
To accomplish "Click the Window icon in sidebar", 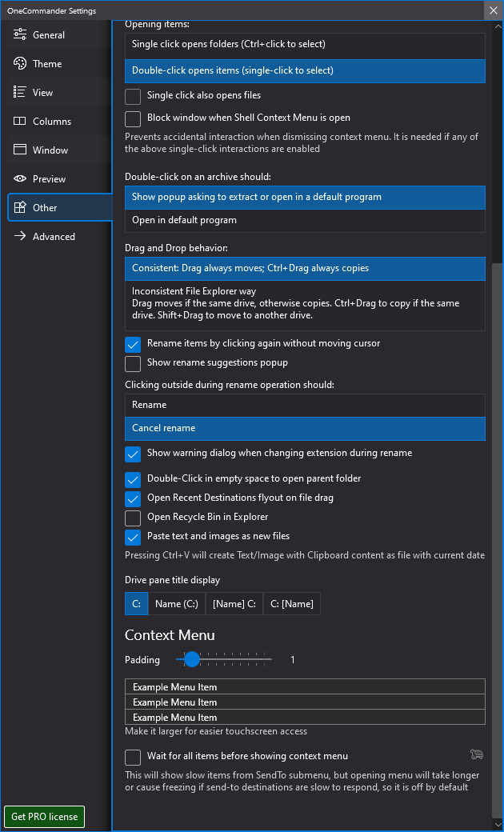I will (x=20, y=150).
